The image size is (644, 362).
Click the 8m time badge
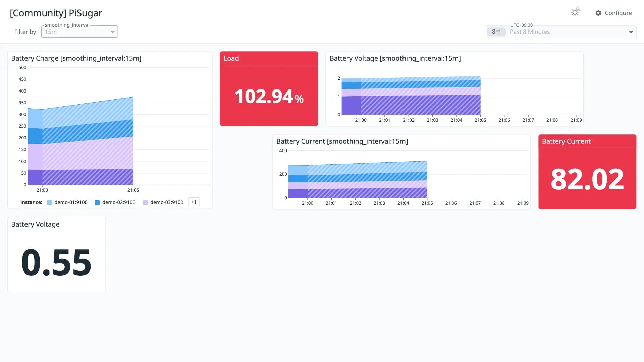tap(496, 32)
